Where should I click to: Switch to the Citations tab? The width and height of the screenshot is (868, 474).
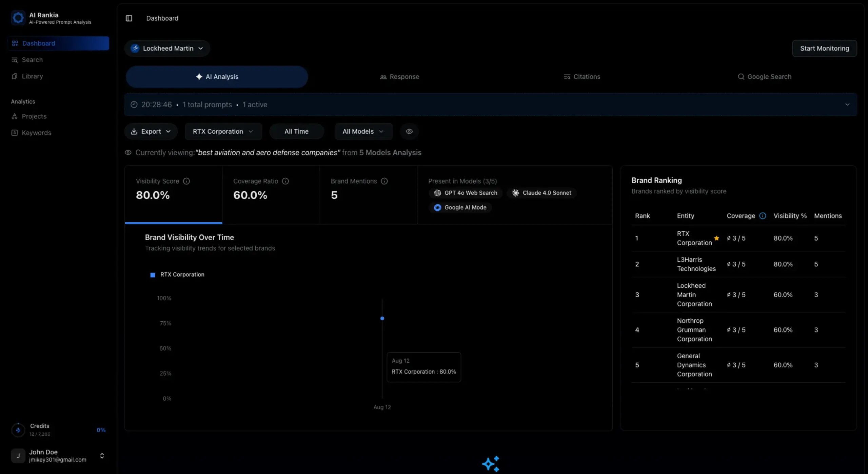pos(582,77)
